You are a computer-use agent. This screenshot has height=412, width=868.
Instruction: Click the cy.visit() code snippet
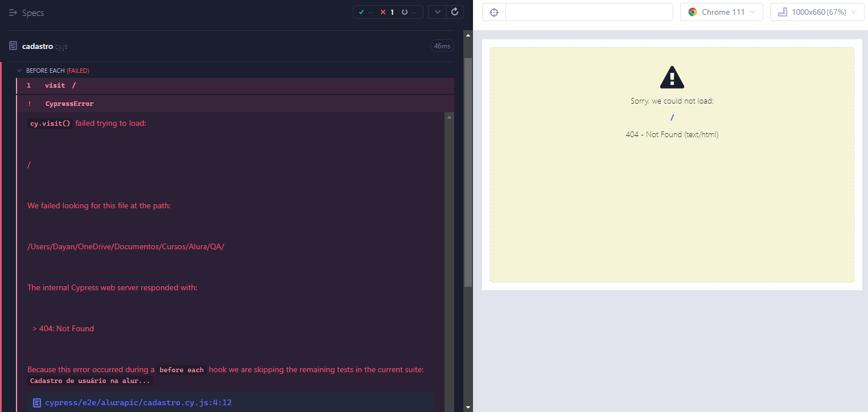pos(50,123)
